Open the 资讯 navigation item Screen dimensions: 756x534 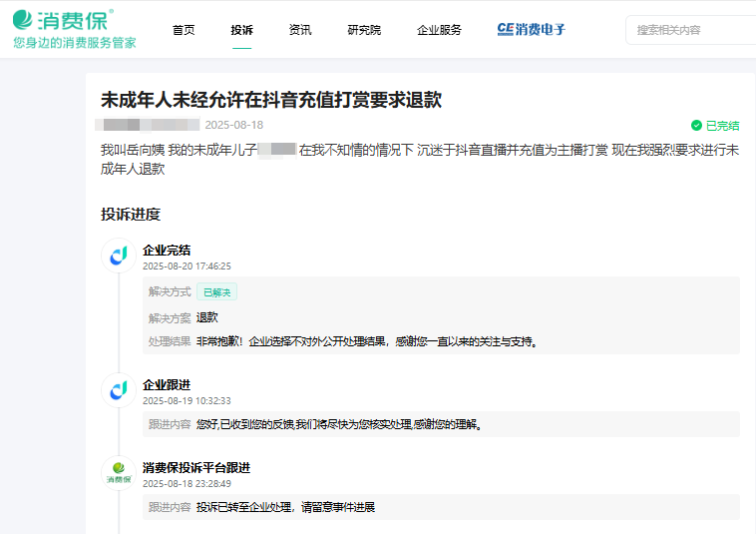300,30
